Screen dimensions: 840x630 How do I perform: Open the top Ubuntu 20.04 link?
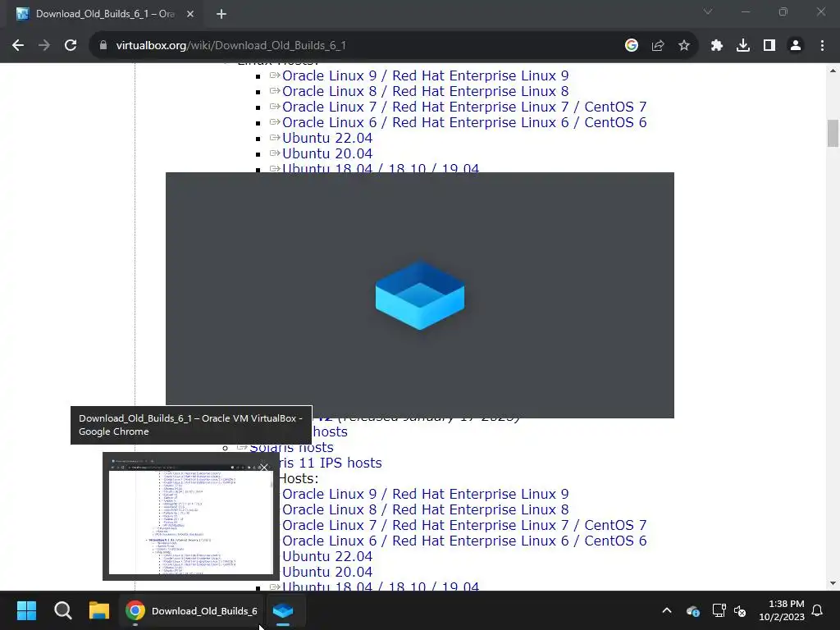pos(327,153)
